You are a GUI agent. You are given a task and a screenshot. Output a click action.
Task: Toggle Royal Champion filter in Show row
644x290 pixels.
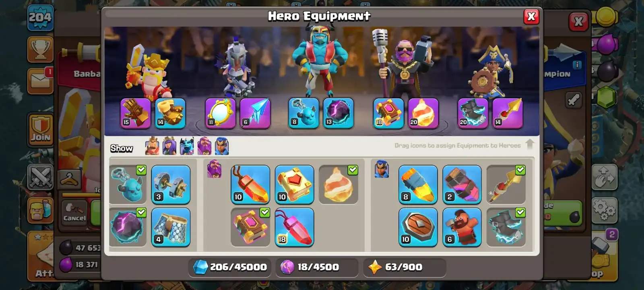[x=222, y=146]
